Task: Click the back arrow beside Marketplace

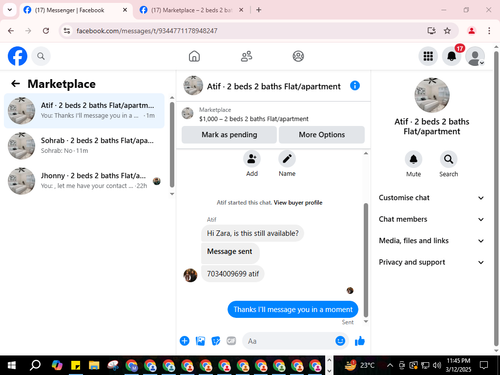Action: (15, 84)
